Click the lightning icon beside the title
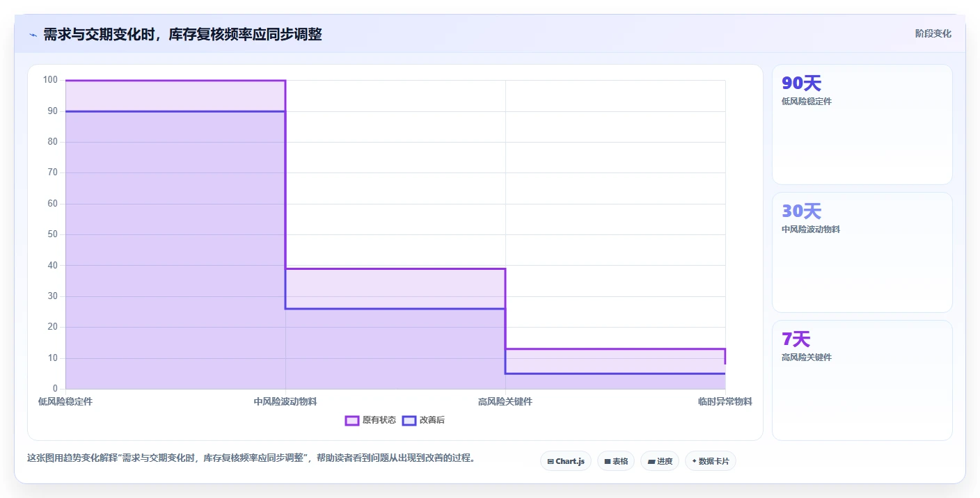The width and height of the screenshot is (980, 498). click(33, 35)
